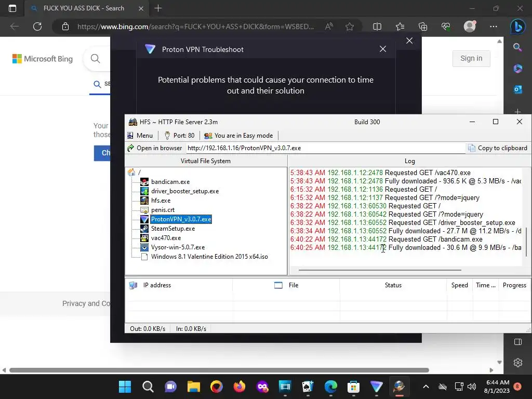Viewport: 532px width, 399px height.
Task: Open Proton VPN taskbar icon
Action: (x=376, y=387)
